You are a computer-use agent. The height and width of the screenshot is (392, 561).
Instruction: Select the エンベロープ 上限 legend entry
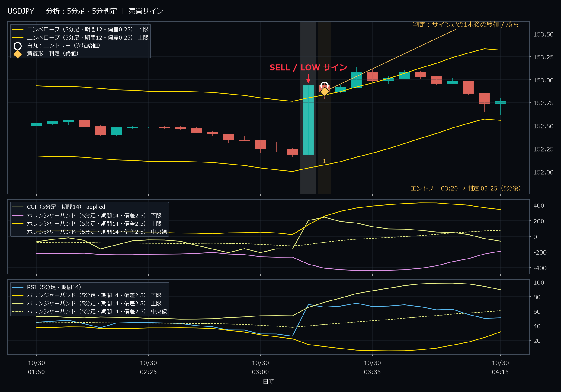(80, 38)
